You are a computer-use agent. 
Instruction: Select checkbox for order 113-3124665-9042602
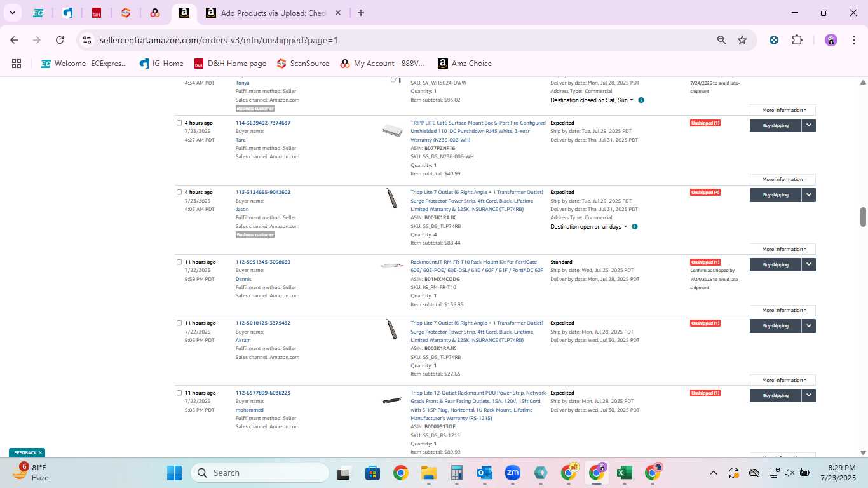(x=179, y=192)
